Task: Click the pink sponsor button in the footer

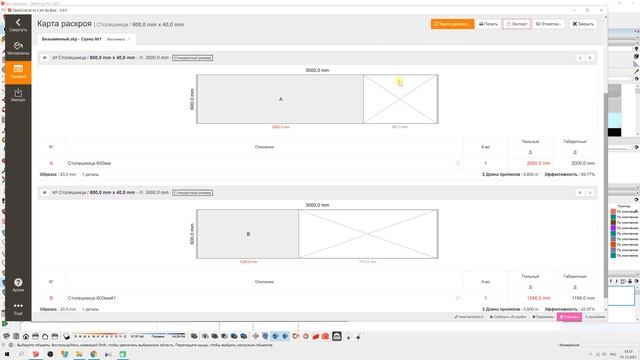Action: [x=569, y=317]
